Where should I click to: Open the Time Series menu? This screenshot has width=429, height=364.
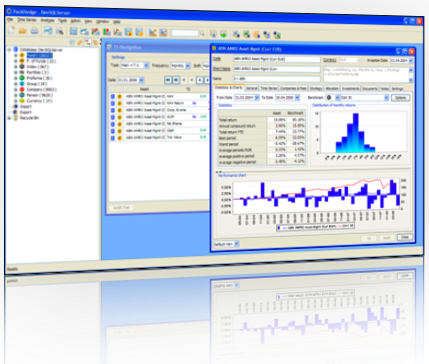(27, 20)
